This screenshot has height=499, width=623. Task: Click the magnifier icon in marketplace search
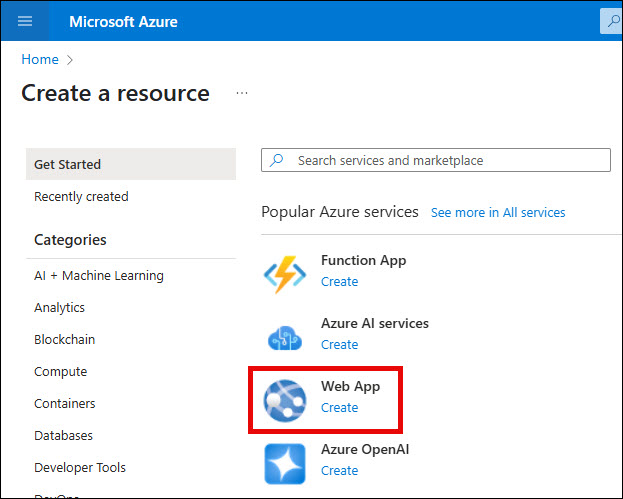(x=277, y=160)
